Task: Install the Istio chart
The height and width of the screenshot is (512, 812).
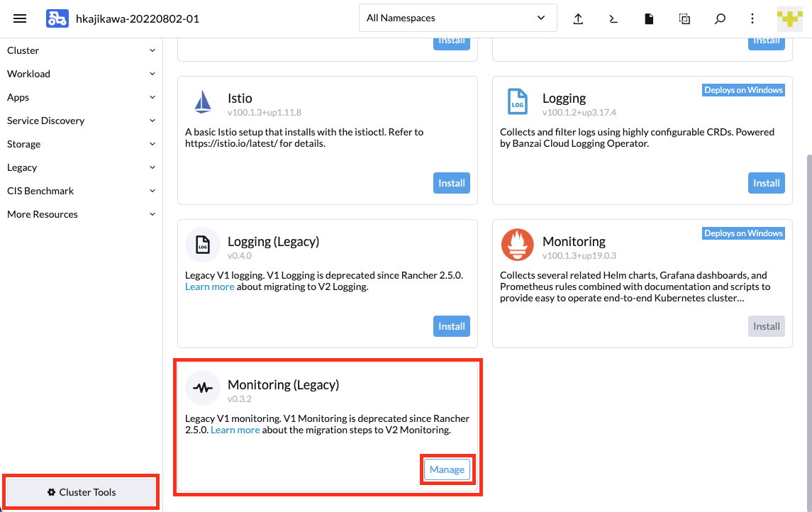Action: point(452,183)
